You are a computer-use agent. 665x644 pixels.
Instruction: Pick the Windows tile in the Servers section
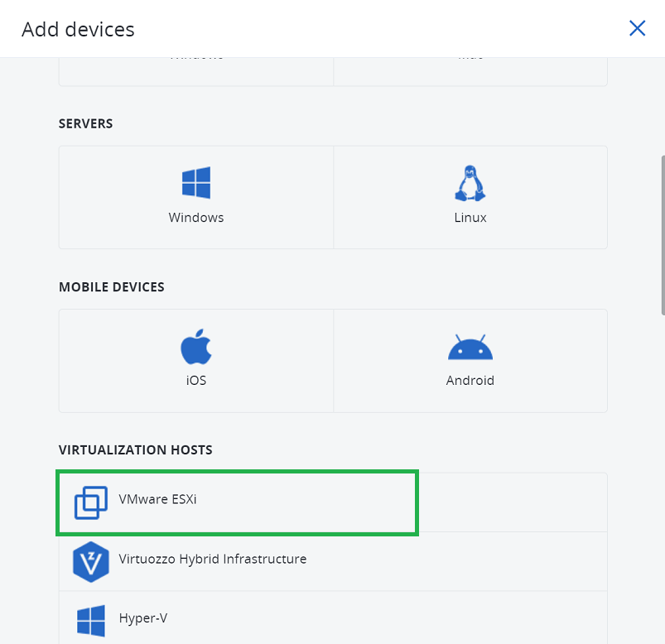click(x=195, y=197)
